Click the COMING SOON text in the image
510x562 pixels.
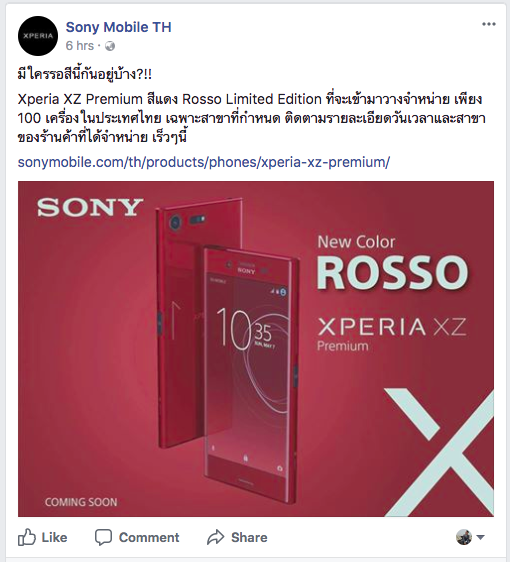[x=81, y=502]
